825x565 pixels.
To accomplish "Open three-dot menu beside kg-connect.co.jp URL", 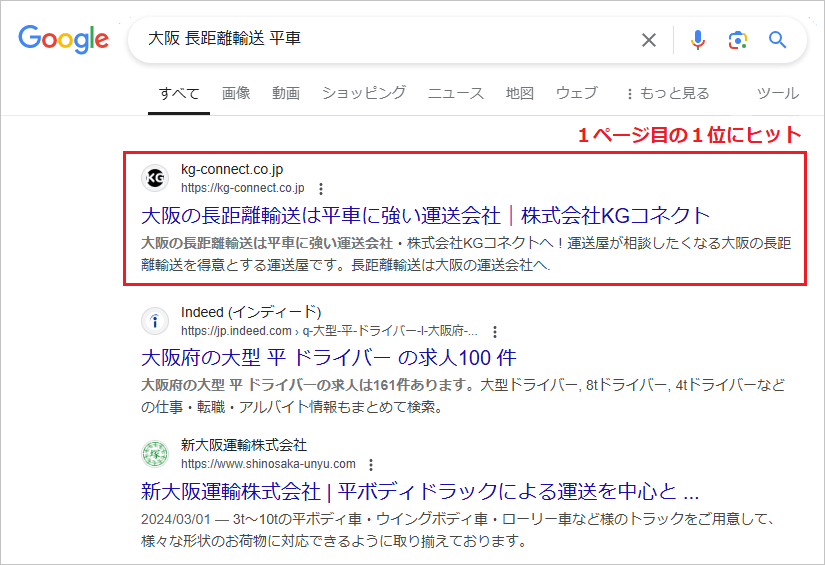I will (x=321, y=188).
